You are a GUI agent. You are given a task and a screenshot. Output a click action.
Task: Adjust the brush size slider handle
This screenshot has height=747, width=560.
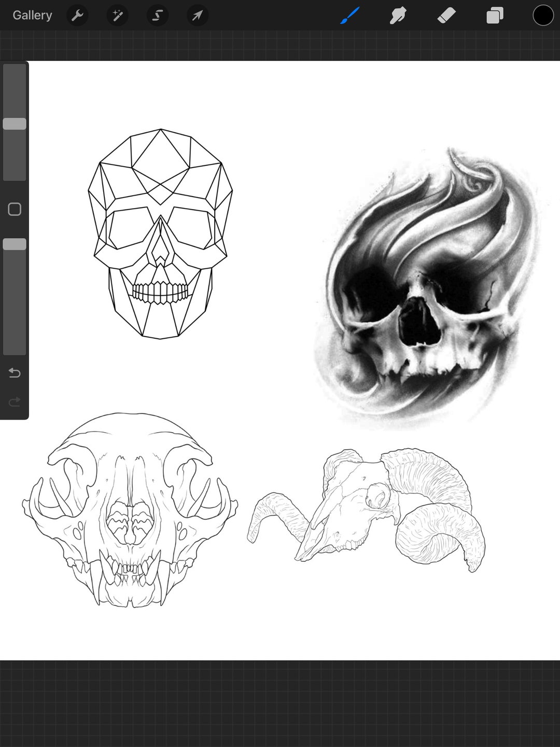tap(15, 123)
